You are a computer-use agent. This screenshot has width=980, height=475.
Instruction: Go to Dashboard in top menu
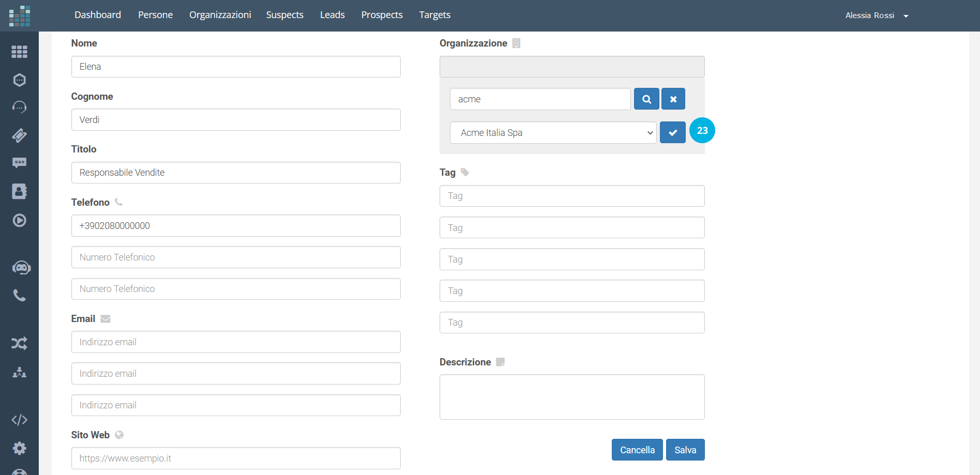[98, 15]
